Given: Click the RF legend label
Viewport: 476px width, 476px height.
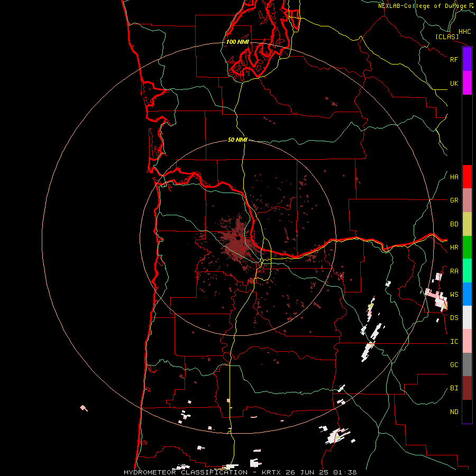Looking at the screenshot, I should 454,59.
